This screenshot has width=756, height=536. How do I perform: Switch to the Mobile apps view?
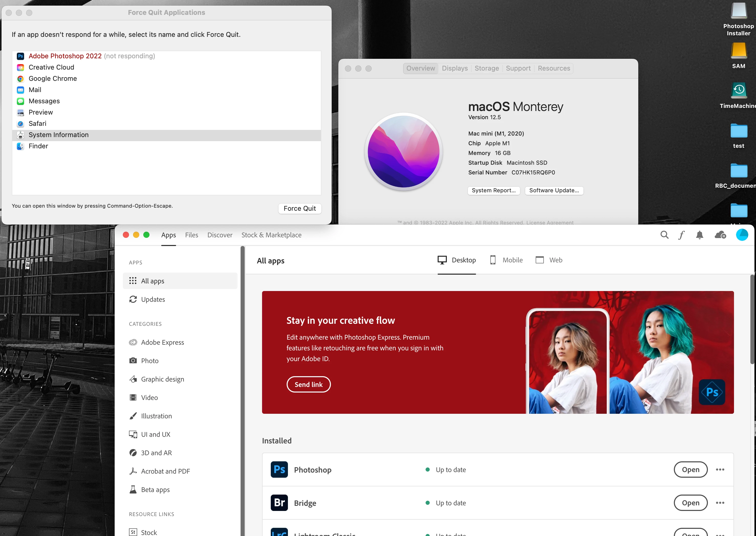(x=506, y=260)
